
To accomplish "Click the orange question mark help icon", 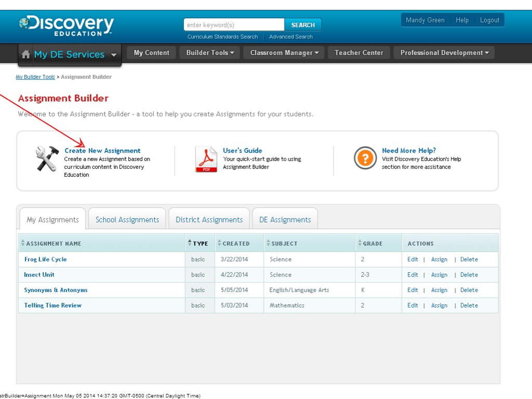I will (365, 158).
